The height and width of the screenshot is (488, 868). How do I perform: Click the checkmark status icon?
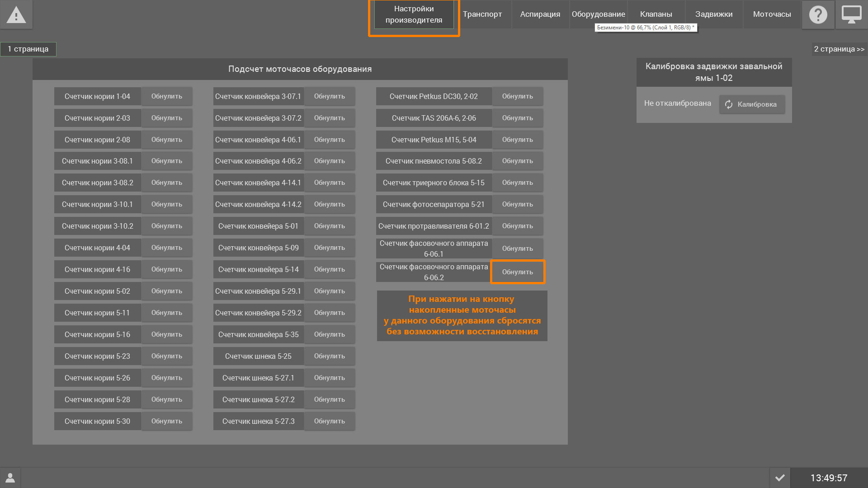point(780,478)
